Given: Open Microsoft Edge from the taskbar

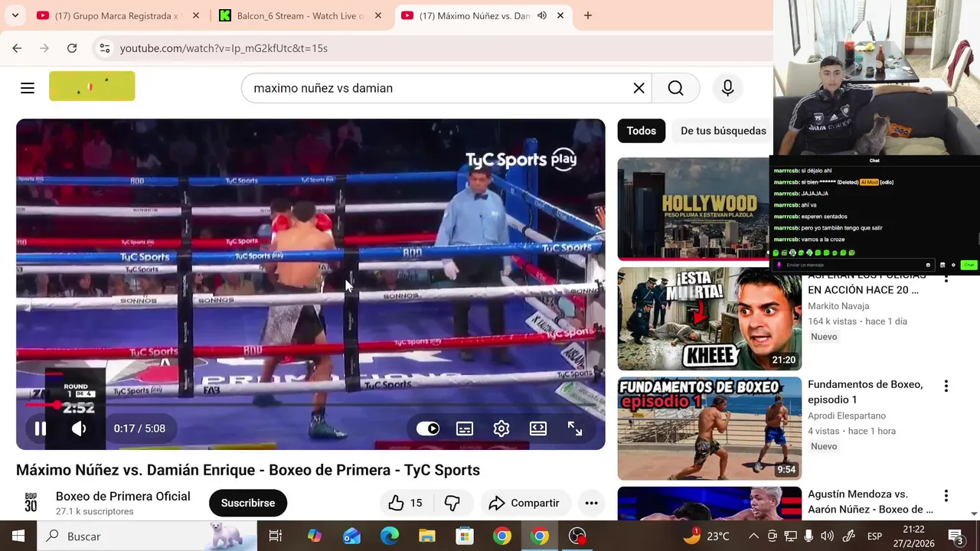Looking at the screenshot, I should coord(390,536).
